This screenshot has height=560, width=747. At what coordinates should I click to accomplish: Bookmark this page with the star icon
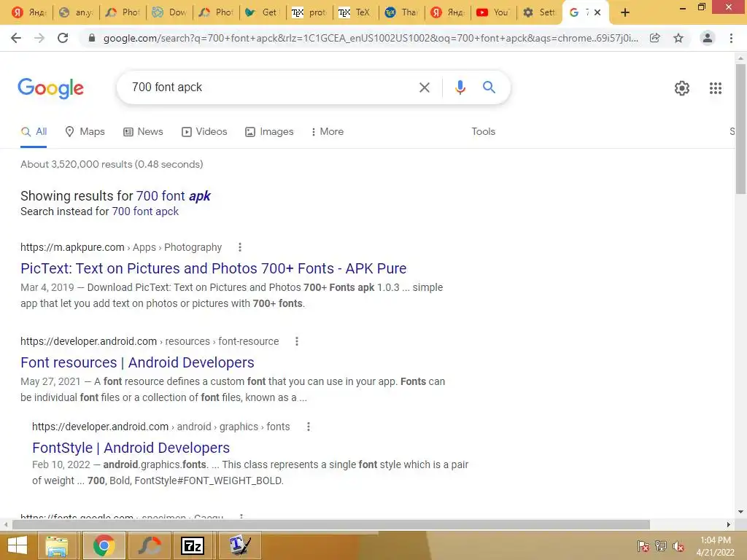click(678, 38)
